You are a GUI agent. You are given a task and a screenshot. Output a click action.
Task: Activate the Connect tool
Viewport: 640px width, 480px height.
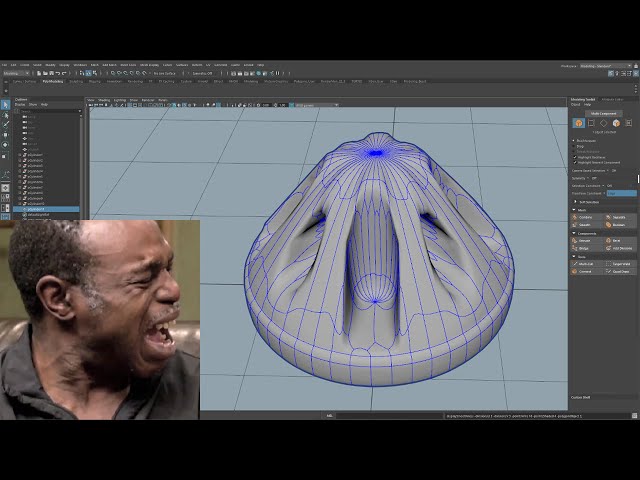pyautogui.click(x=586, y=271)
